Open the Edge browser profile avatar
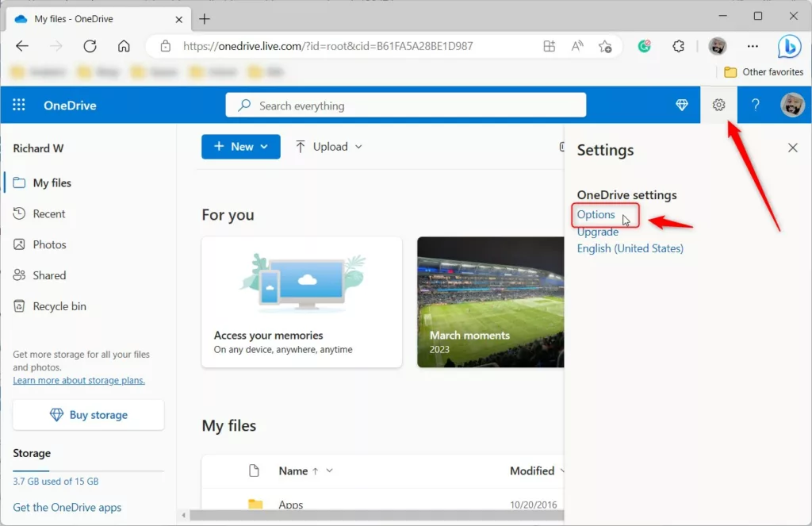Screen dimensions: 812x526 coord(717,46)
